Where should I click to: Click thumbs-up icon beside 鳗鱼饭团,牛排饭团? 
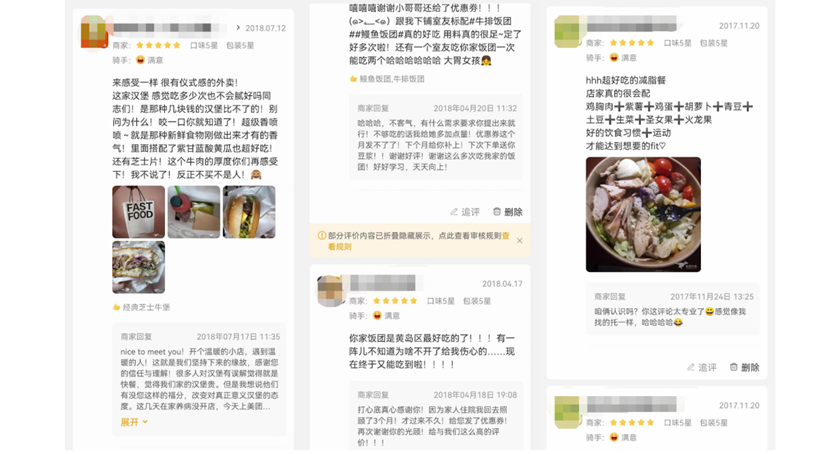click(354, 79)
